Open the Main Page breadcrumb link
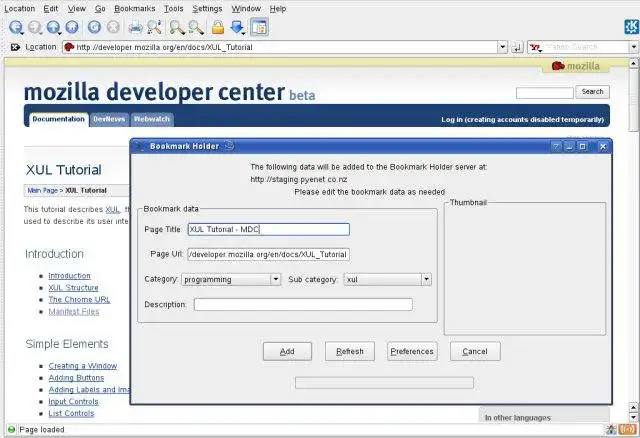The height and width of the screenshot is (438, 640). tap(43, 191)
